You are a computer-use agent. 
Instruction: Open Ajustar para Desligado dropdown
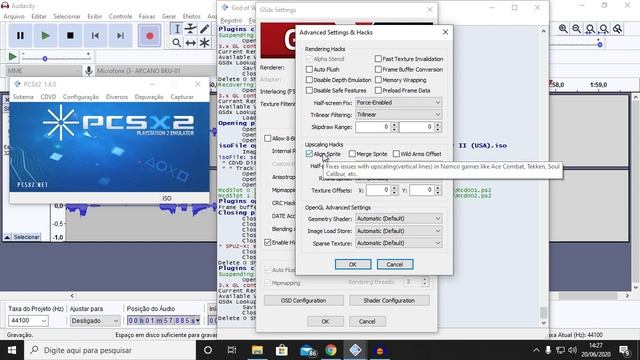94,321
